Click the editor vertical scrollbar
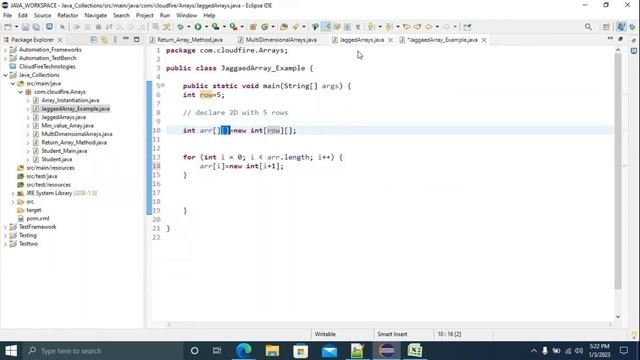Image resolution: width=640 pixels, height=360 pixels. click(x=618, y=171)
